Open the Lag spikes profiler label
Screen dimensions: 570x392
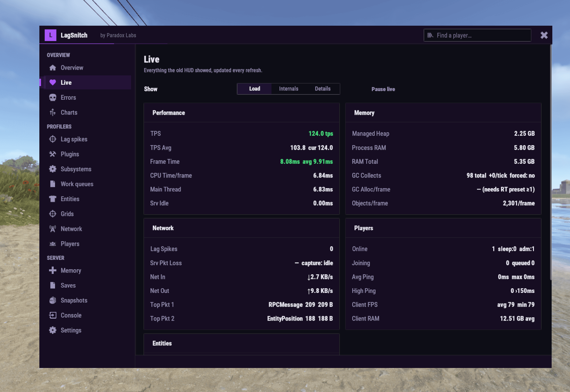click(74, 139)
